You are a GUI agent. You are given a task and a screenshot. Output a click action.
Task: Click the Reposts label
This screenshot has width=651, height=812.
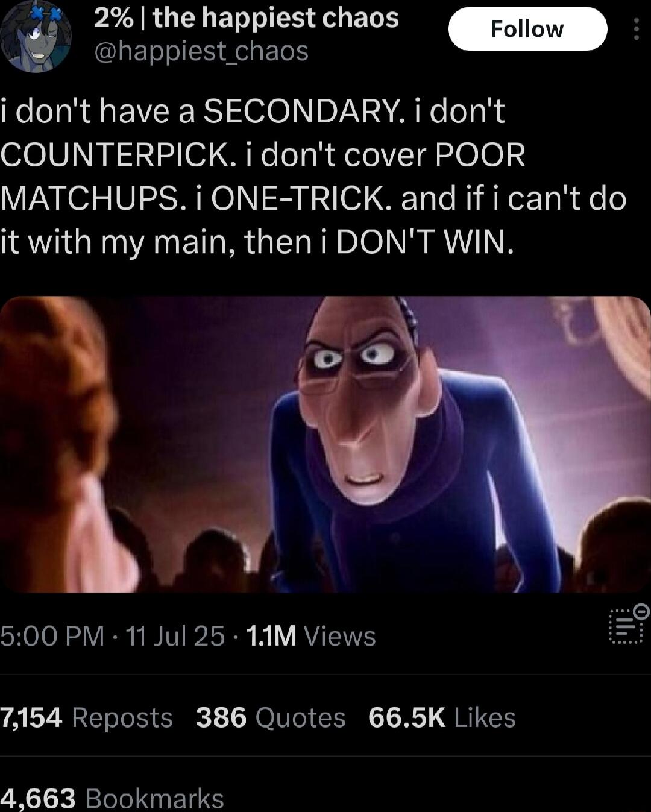(x=122, y=717)
